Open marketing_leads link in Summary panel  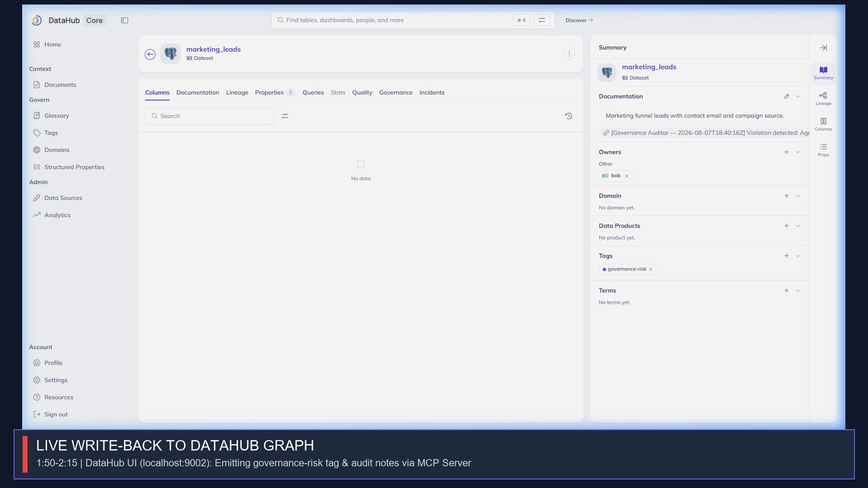pyautogui.click(x=649, y=67)
